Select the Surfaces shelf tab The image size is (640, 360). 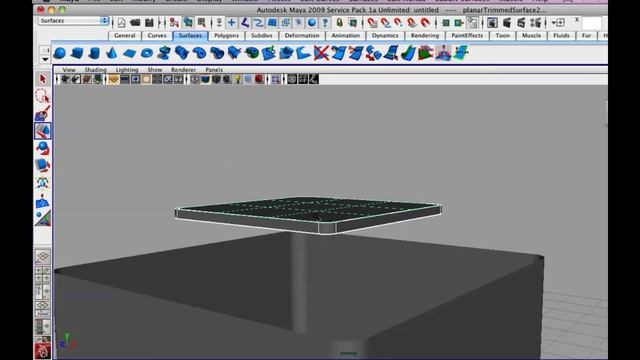click(x=190, y=36)
